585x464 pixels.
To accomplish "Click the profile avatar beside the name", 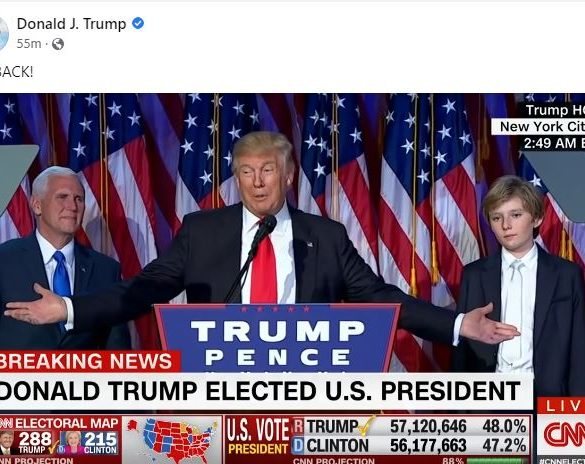I will click(3, 34).
